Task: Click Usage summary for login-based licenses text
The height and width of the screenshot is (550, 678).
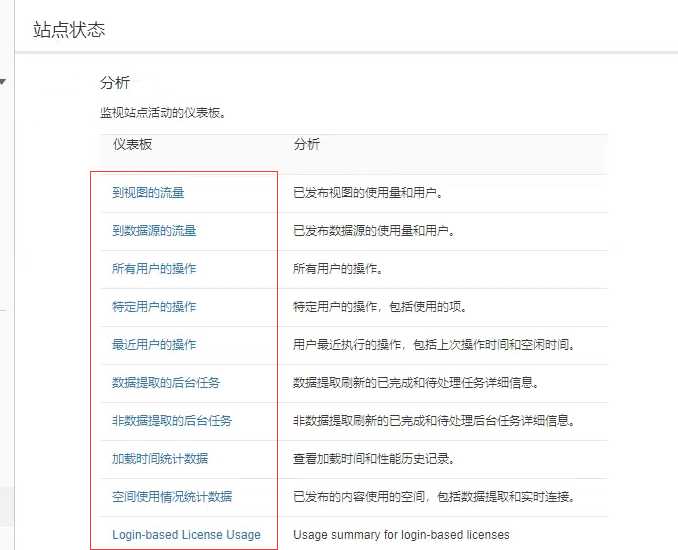Action: click(401, 535)
